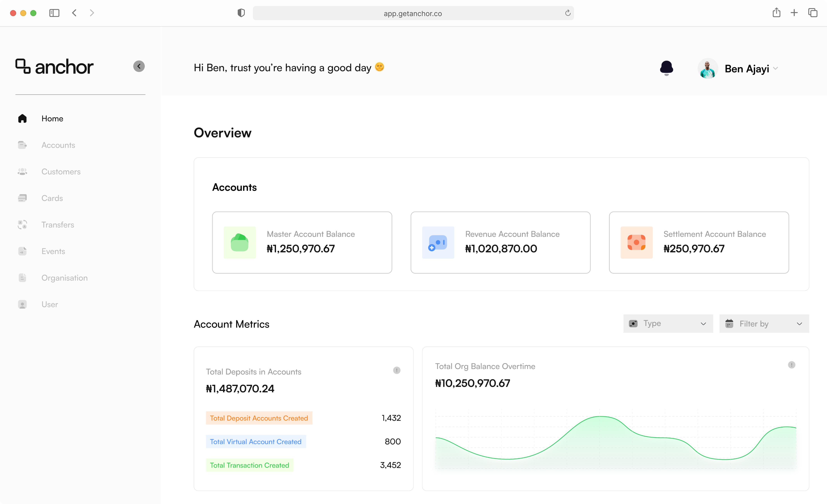Viewport: 827px width, 504px height.
Task: Reload the page using the refresh icon
Action: tap(567, 13)
